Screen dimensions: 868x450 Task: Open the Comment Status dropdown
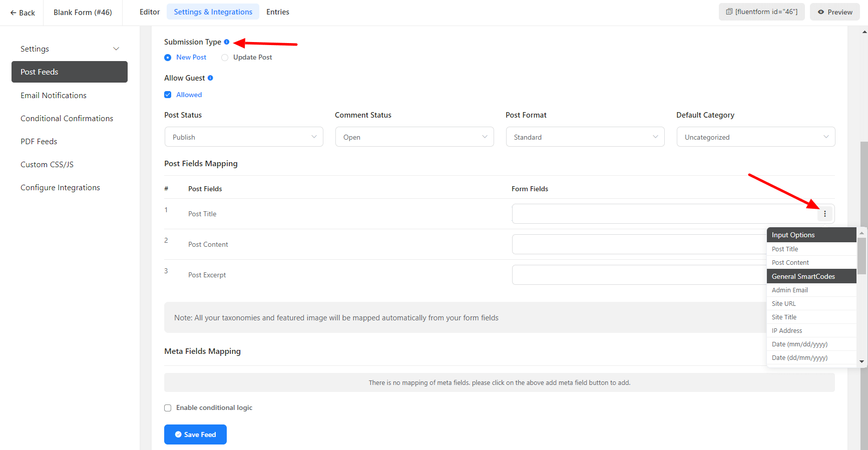[414, 137]
